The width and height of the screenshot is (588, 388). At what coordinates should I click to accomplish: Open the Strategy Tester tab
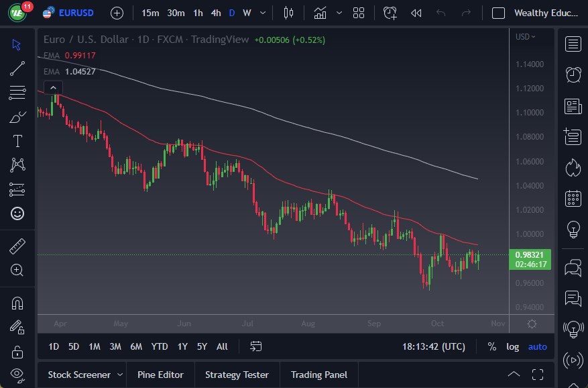238,375
